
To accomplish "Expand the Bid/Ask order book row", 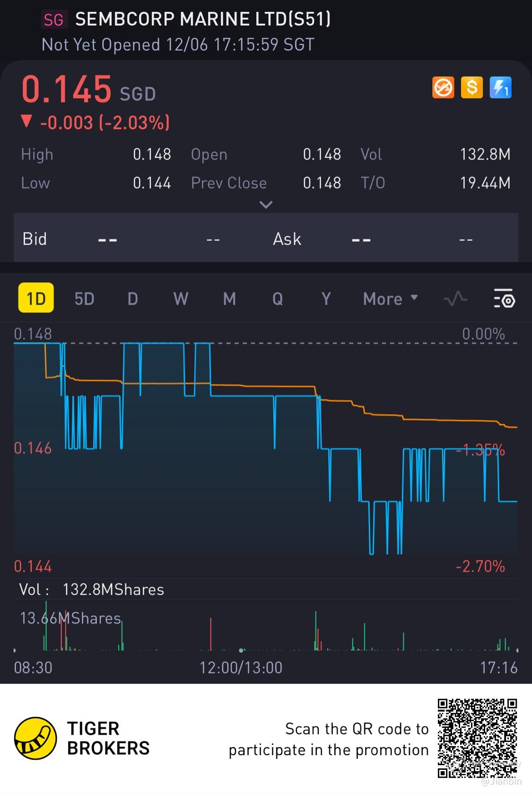I will coord(266,238).
